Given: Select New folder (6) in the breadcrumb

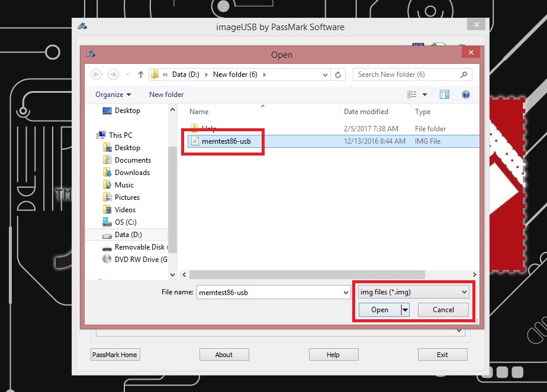Looking at the screenshot, I should coord(235,74).
